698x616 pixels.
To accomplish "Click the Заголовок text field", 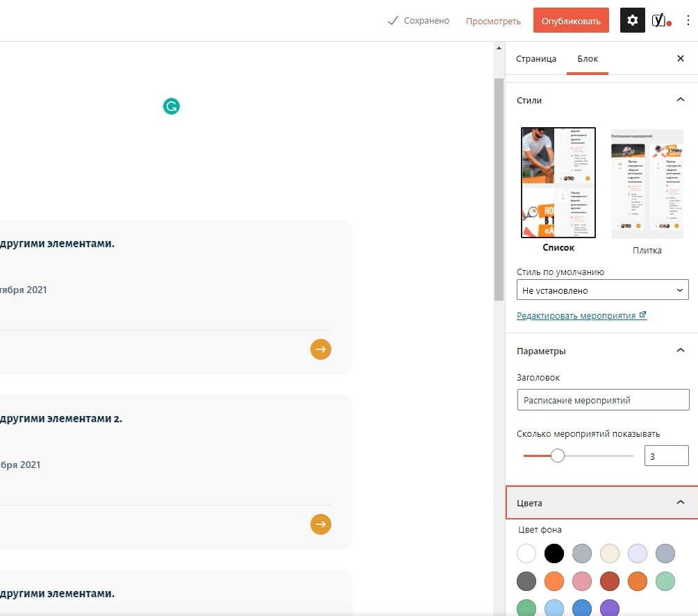I will (603, 400).
